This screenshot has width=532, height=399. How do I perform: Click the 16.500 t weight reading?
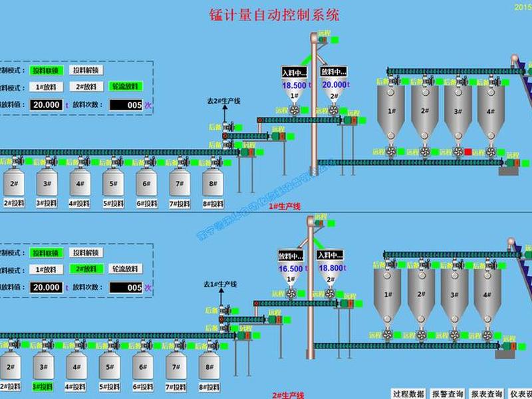coord(292,269)
